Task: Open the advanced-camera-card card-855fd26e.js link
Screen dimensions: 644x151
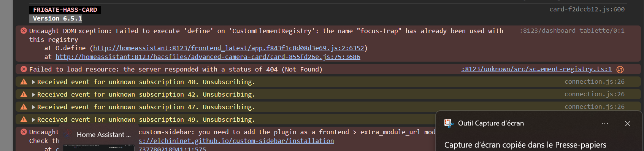Action: (x=208, y=57)
